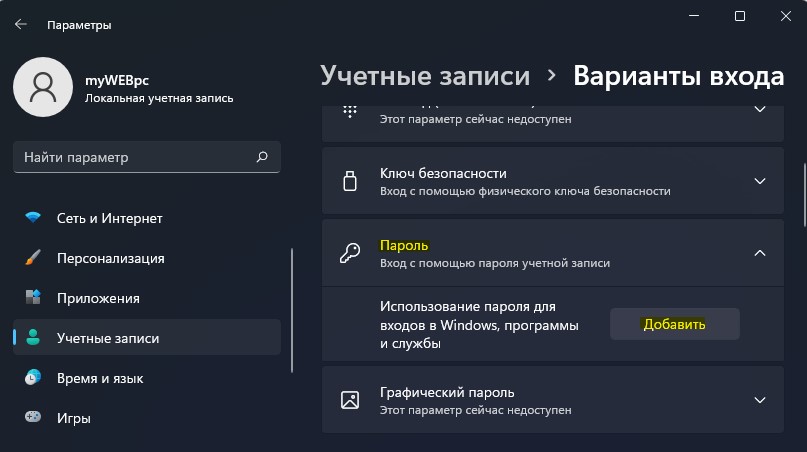Click the Wi-Fi icon for Сеть и Интернет
Viewport: 807px width, 452px height.
coord(33,217)
